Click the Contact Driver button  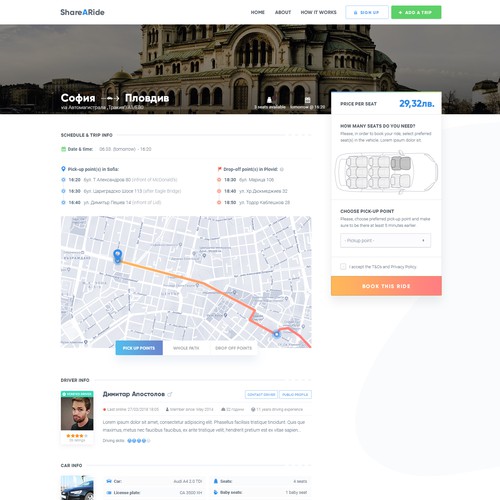click(261, 394)
